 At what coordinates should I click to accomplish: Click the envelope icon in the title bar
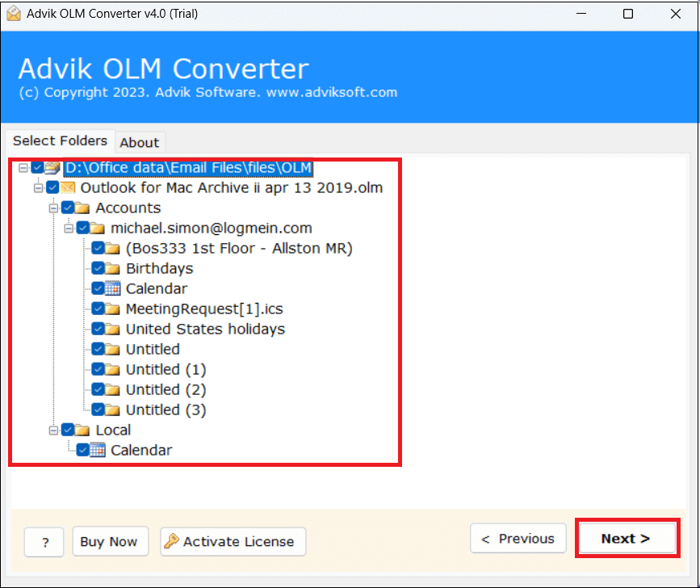[13, 13]
